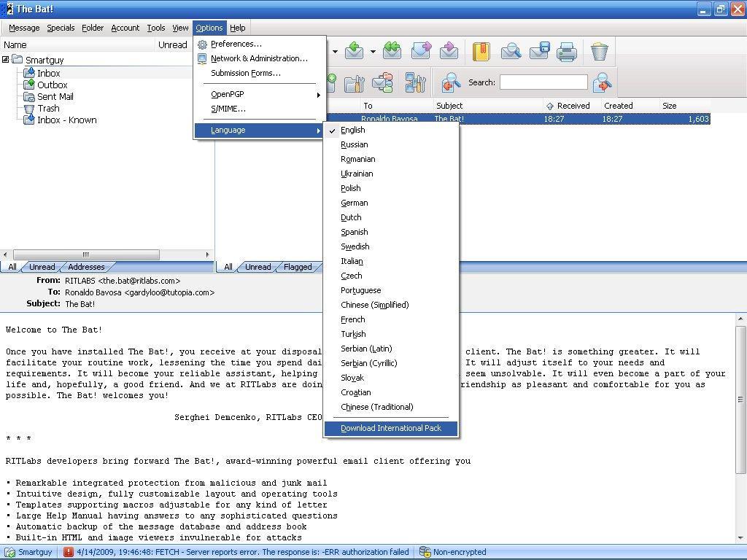This screenshot has width=747, height=560.
Task: Open dropdown arrow left of Reply icon
Action: click(x=336, y=52)
